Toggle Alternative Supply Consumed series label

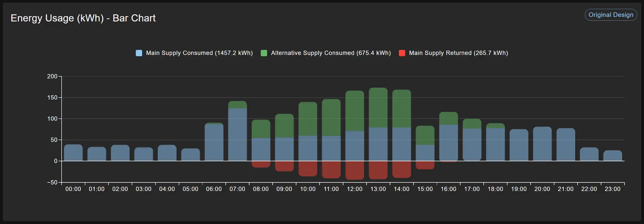point(331,53)
